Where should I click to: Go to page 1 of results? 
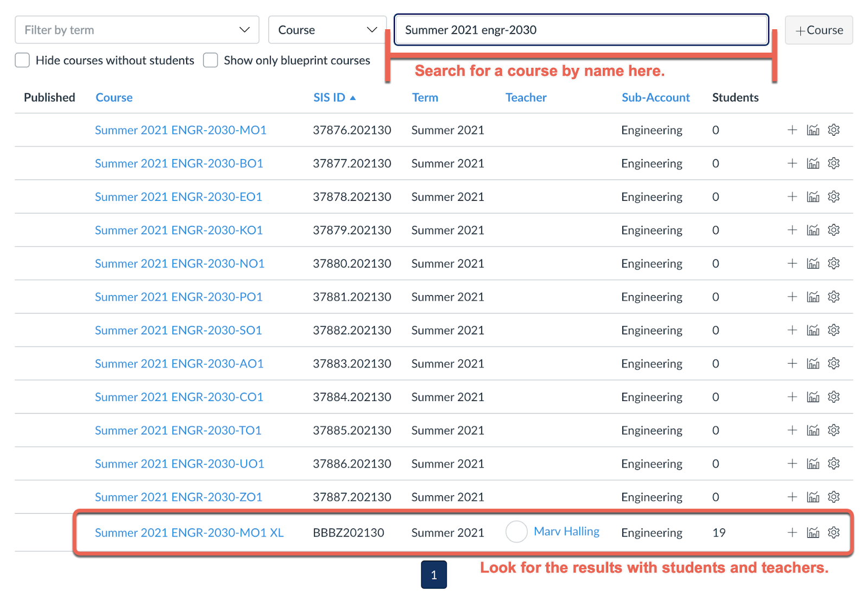click(x=434, y=575)
